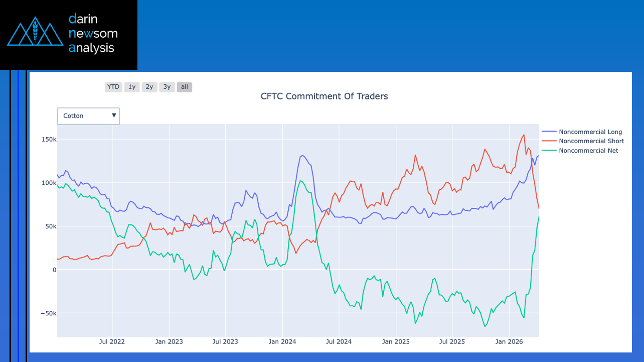Choose the 3y time range

[x=167, y=87]
